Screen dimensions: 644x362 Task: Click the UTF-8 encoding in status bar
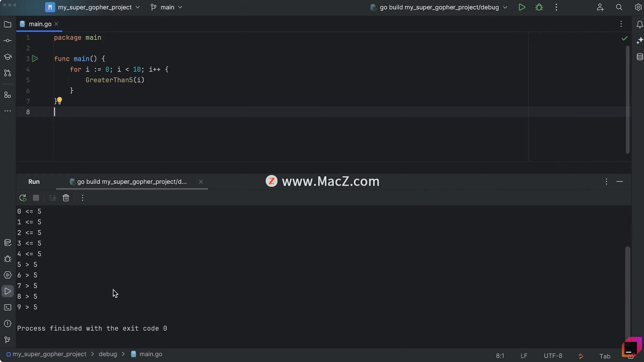pyautogui.click(x=553, y=356)
